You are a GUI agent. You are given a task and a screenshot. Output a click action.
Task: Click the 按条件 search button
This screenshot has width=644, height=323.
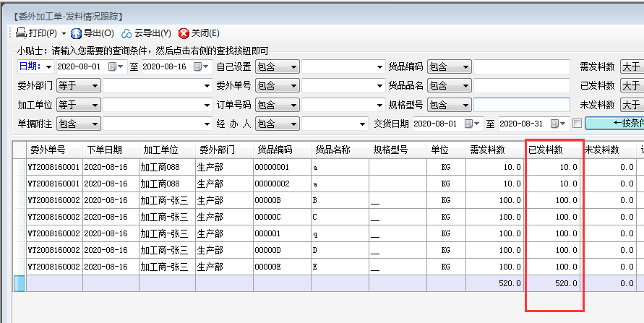coord(614,123)
